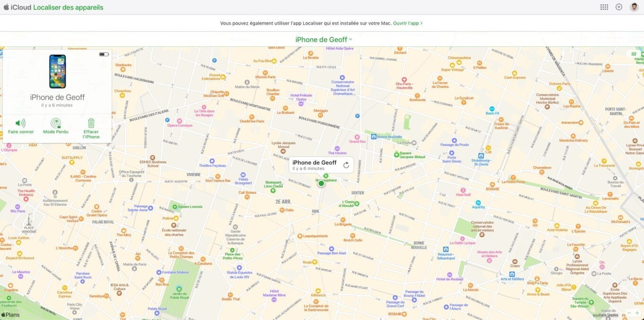Zoom in the map with plus
This screenshot has height=320, width=644.
tap(637, 313)
